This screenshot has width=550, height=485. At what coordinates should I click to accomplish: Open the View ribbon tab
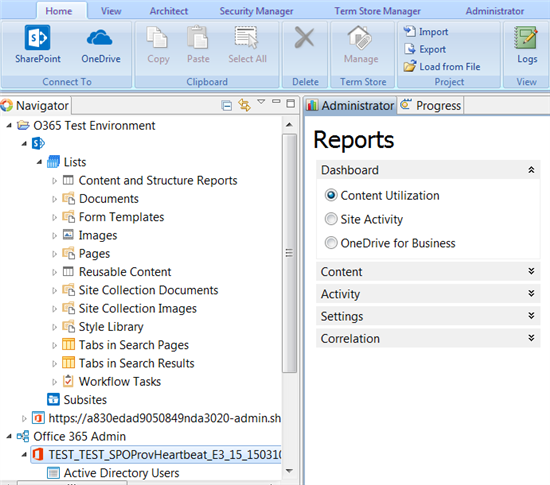[x=111, y=11]
